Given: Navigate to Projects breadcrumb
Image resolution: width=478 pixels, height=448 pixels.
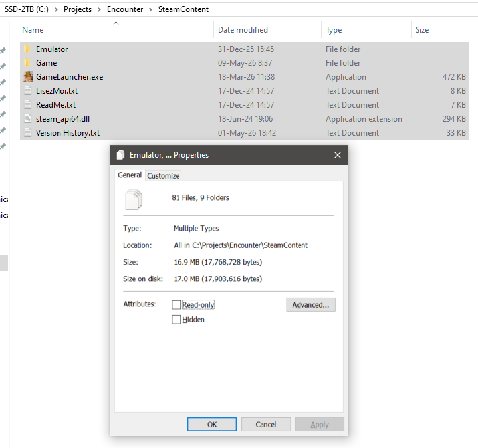Looking at the screenshot, I should click(x=77, y=9).
